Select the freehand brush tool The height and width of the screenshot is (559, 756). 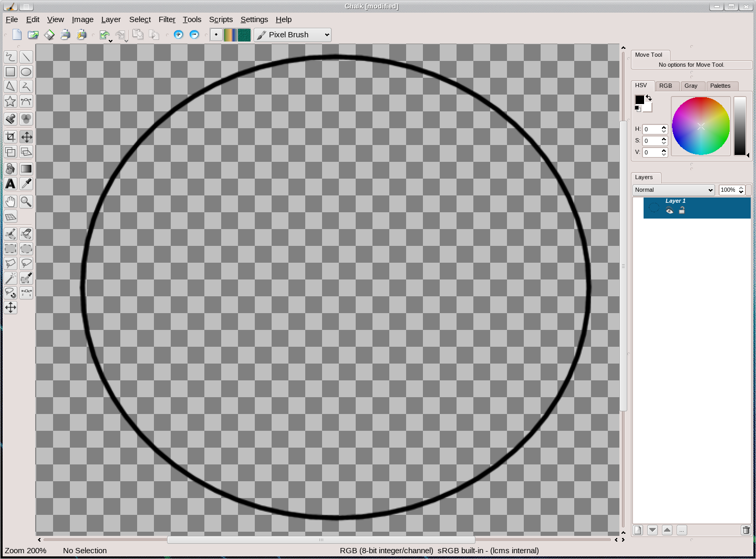coord(11,57)
